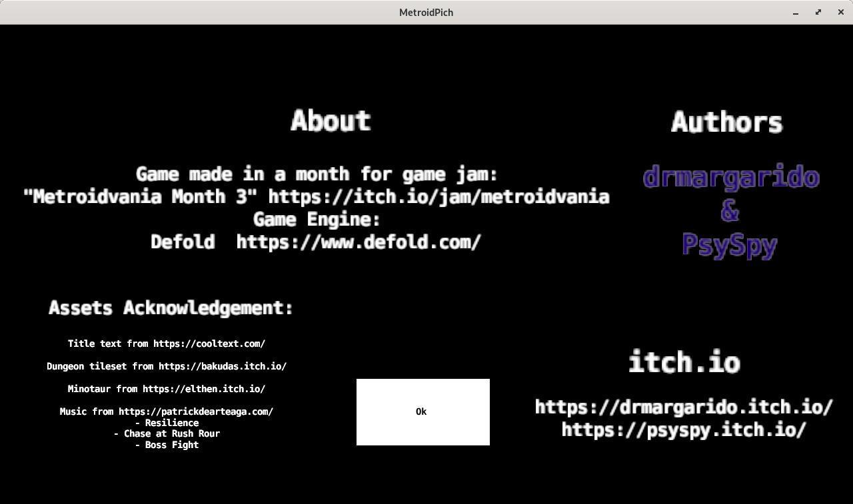
Task: Maximize the MetroidPich window
Action: [818, 13]
